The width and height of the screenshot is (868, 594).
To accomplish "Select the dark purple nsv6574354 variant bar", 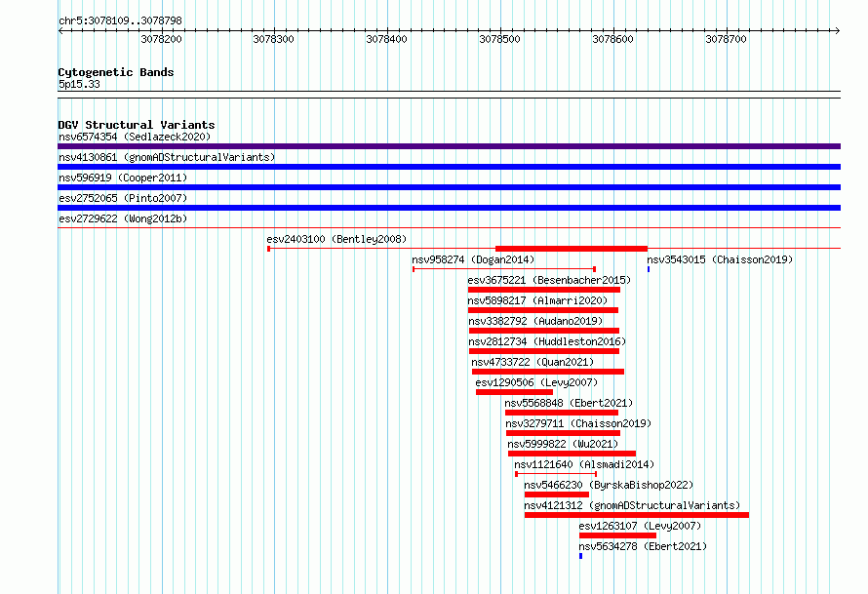I will 449,146.
